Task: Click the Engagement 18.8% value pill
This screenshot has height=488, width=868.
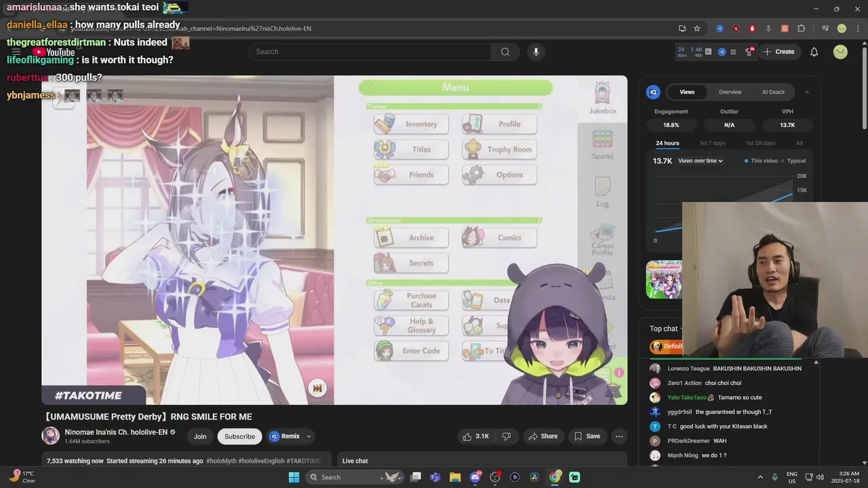Action: click(x=671, y=125)
